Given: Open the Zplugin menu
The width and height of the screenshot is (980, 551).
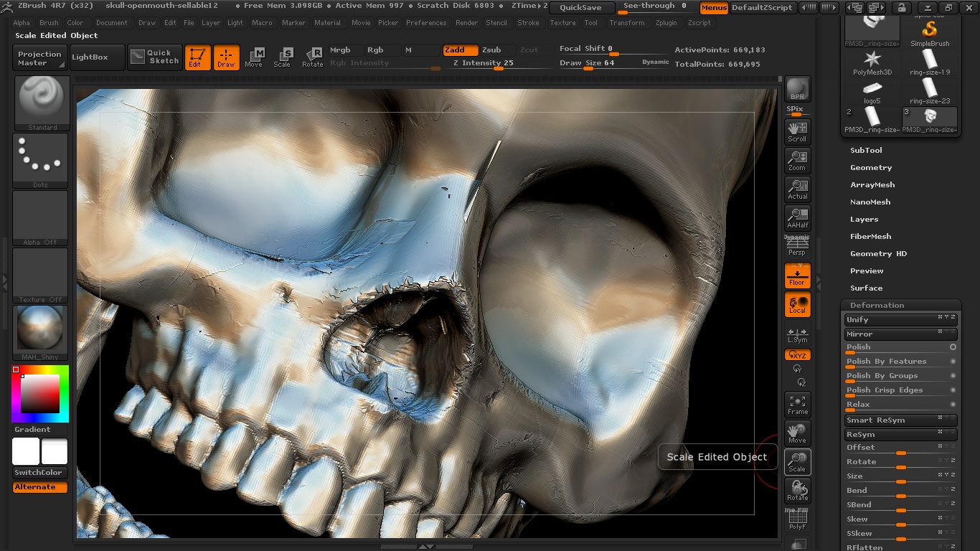Looking at the screenshot, I should click(666, 23).
